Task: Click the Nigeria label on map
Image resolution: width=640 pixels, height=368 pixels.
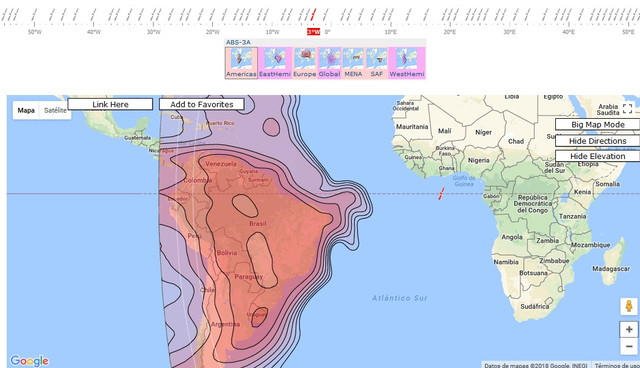Action: (x=479, y=160)
